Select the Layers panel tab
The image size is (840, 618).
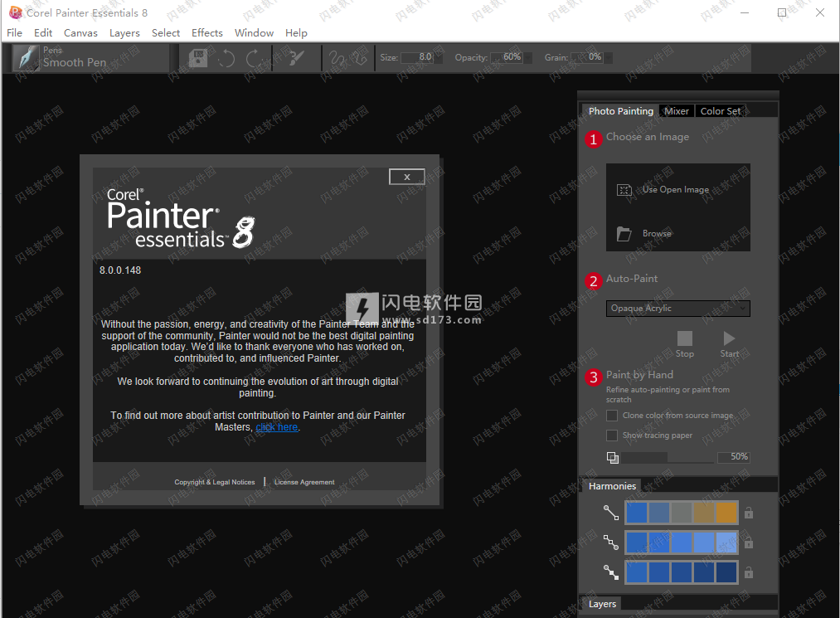click(x=602, y=604)
